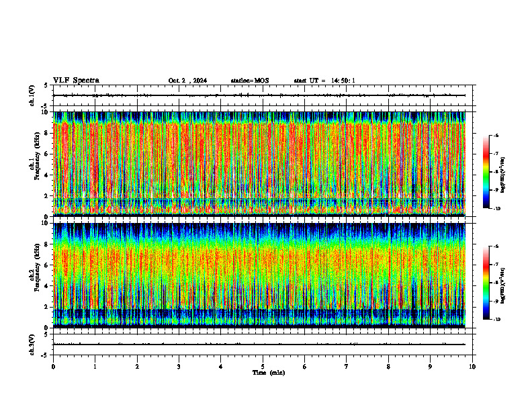The image size is (532, 411).
Task: Click the "3" tick on the Time axis
Action: (179, 367)
